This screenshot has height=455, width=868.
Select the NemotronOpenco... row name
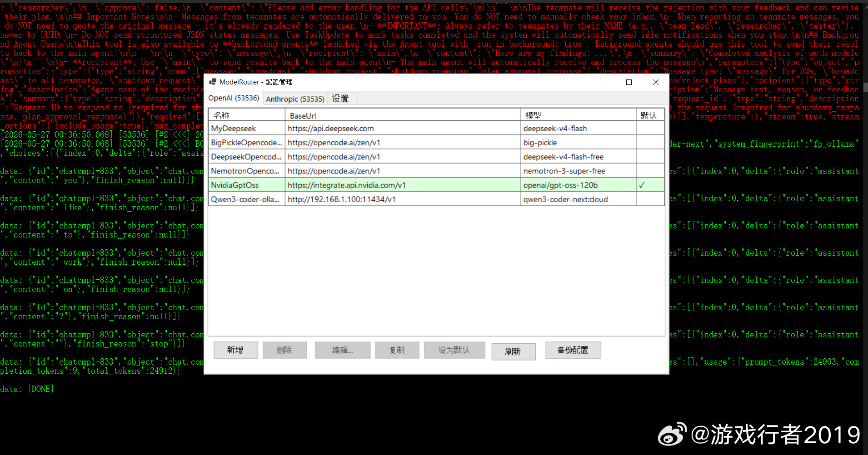[247, 171]
